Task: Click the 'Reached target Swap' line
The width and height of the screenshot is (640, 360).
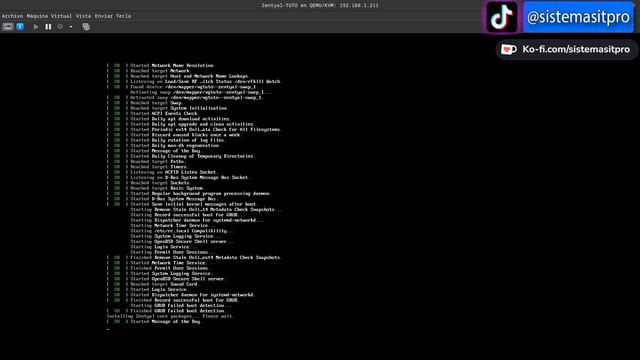Action: point(144,103)
